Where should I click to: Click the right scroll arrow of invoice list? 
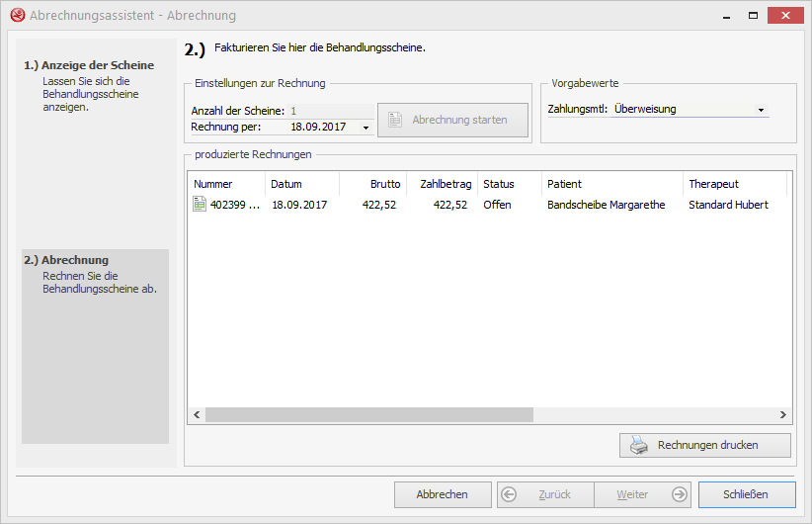783,415
